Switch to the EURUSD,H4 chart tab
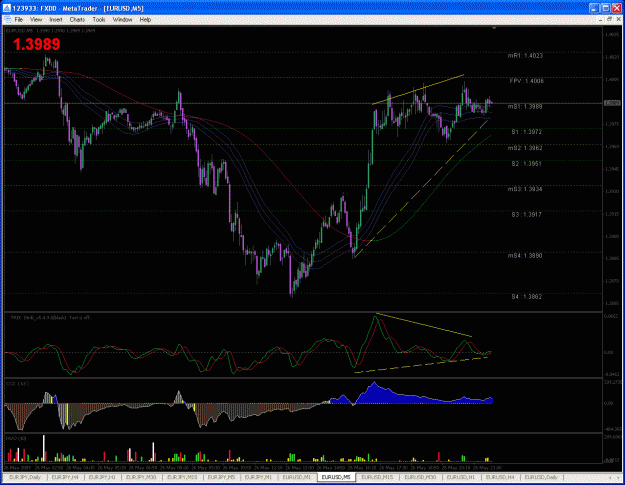This screenshot has height=485, width=625. (500, 477)
